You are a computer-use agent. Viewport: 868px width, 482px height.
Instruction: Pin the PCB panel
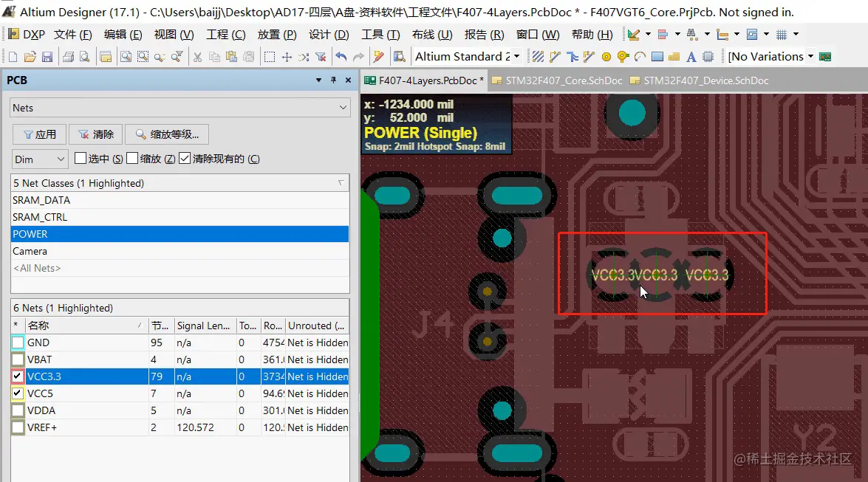point(333,80)
